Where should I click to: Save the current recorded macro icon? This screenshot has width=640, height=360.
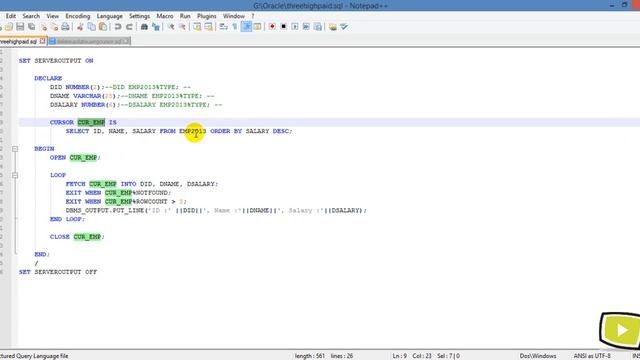point(318,27)
